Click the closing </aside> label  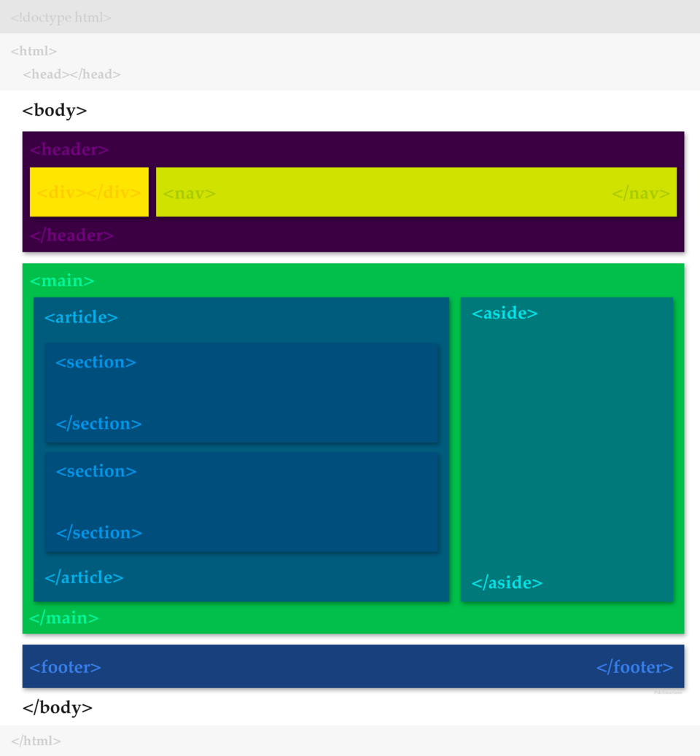click(507, 582)
